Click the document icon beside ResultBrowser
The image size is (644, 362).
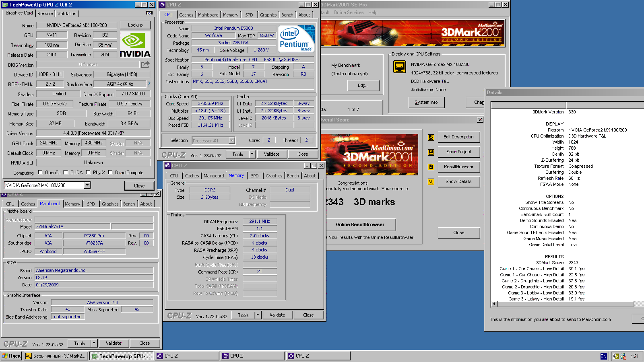(431, 167)
